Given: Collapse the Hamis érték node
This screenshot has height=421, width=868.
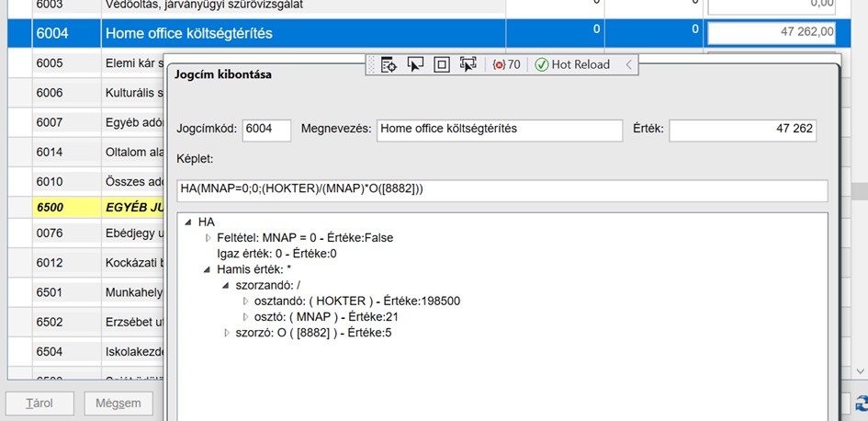Looking at the screenshot, I should point(207,269).
